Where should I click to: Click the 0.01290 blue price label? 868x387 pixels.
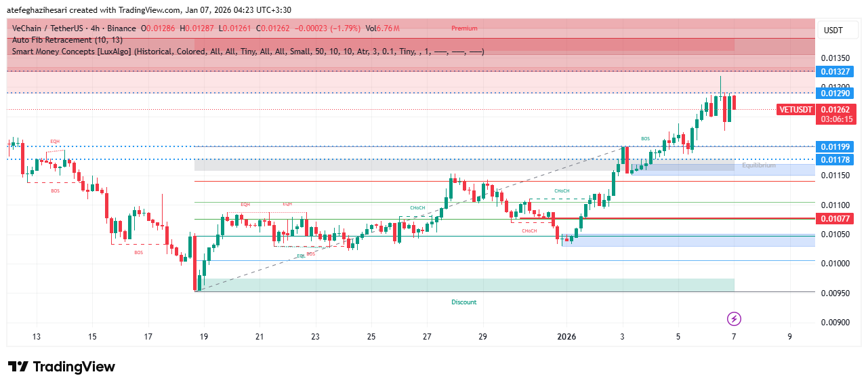pos(835,93)
